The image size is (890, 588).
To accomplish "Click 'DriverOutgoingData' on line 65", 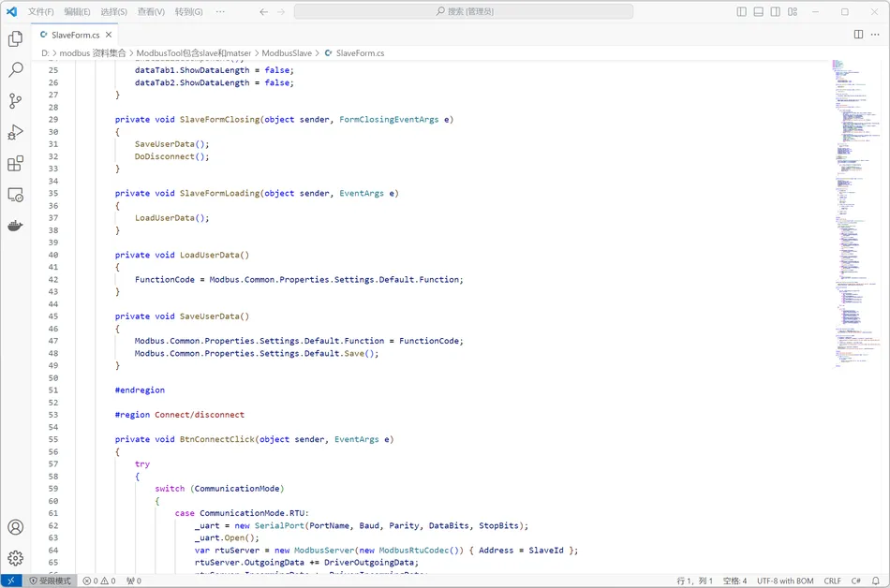I will pyautogui.click(x=371, y=563).
